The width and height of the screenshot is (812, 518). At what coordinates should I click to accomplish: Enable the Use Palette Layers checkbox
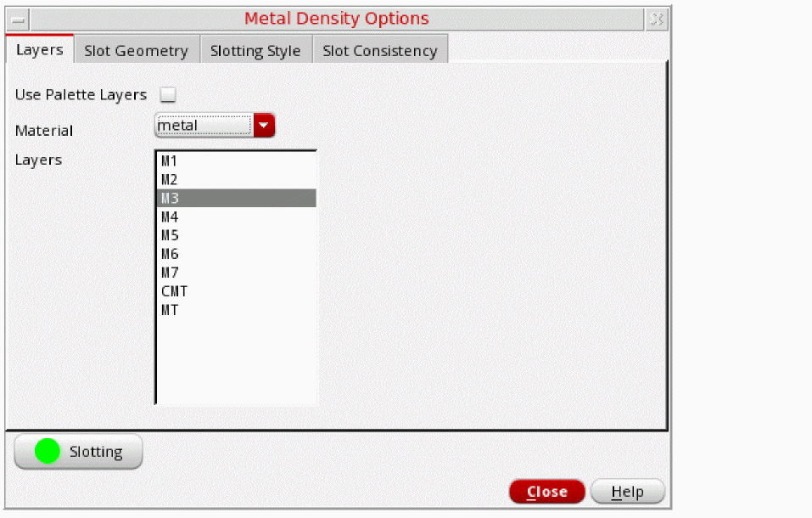168,94
